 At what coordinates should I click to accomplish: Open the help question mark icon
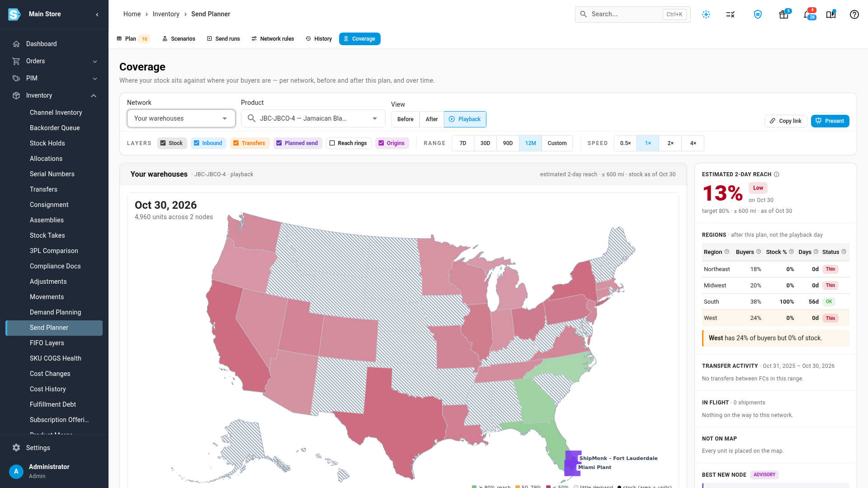point(854,14)
